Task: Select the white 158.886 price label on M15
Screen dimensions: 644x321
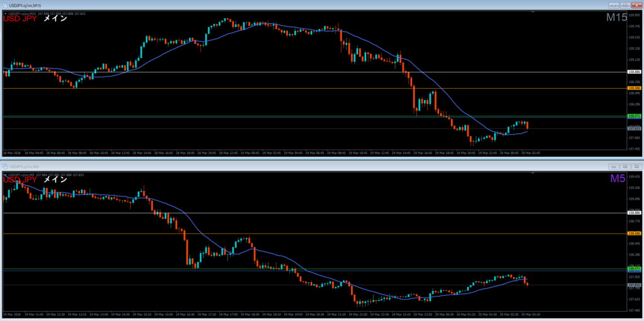Action: 634,72
